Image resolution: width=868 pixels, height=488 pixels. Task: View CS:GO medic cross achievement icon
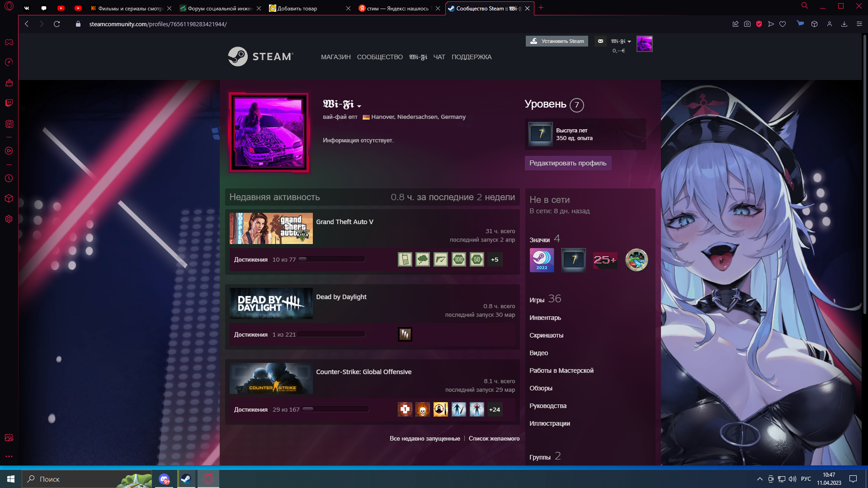point(405,409)
